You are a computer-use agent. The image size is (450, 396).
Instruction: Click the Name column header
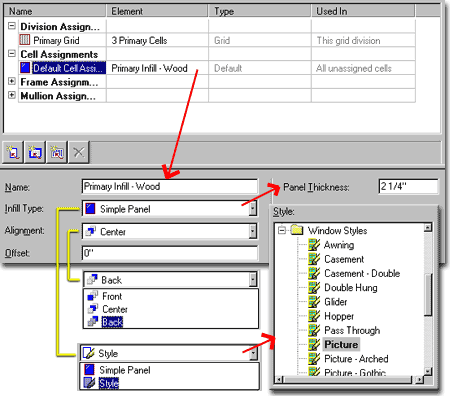click(55, 11)
